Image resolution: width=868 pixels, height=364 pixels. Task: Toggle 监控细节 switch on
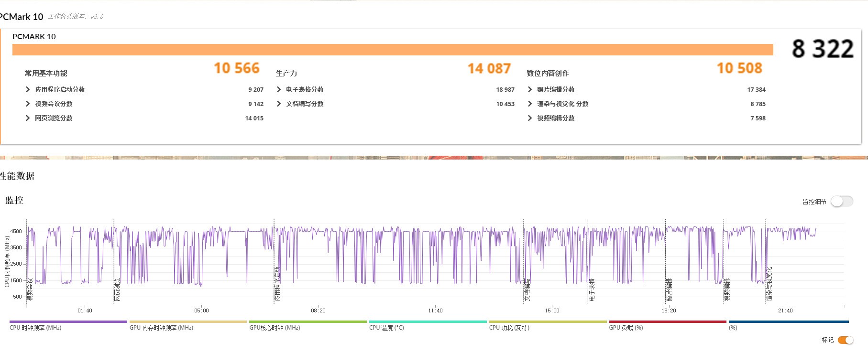842,202
